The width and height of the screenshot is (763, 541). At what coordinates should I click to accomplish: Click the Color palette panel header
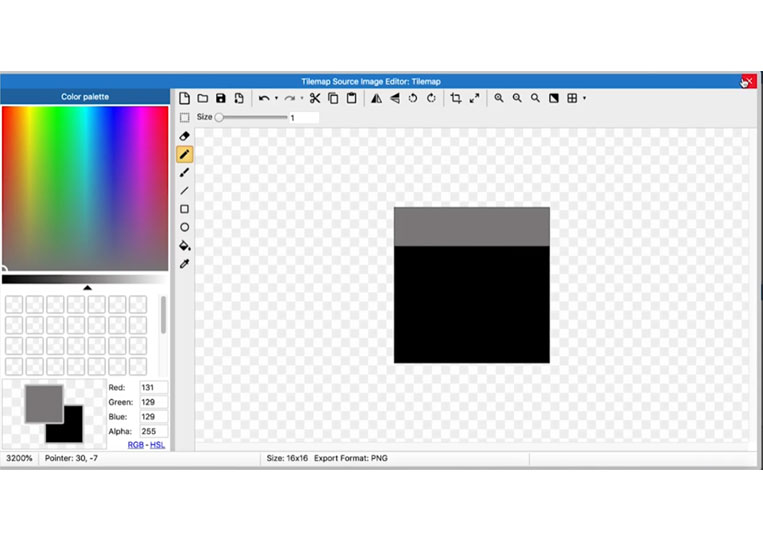pyautogui.click(x=85, y=96)
